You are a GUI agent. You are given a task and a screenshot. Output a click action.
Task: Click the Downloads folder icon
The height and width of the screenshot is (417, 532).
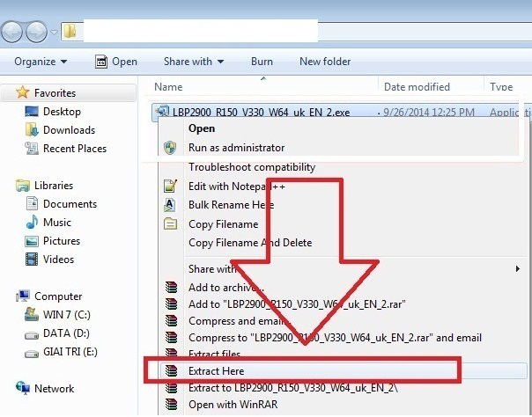tap(32, 129)
